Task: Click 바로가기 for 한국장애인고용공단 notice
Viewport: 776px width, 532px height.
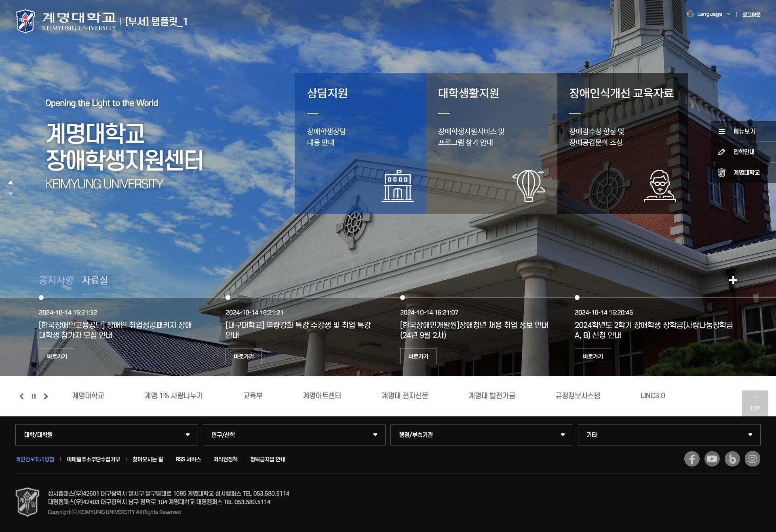Action: pyautogui.click(x=57, y=356)
